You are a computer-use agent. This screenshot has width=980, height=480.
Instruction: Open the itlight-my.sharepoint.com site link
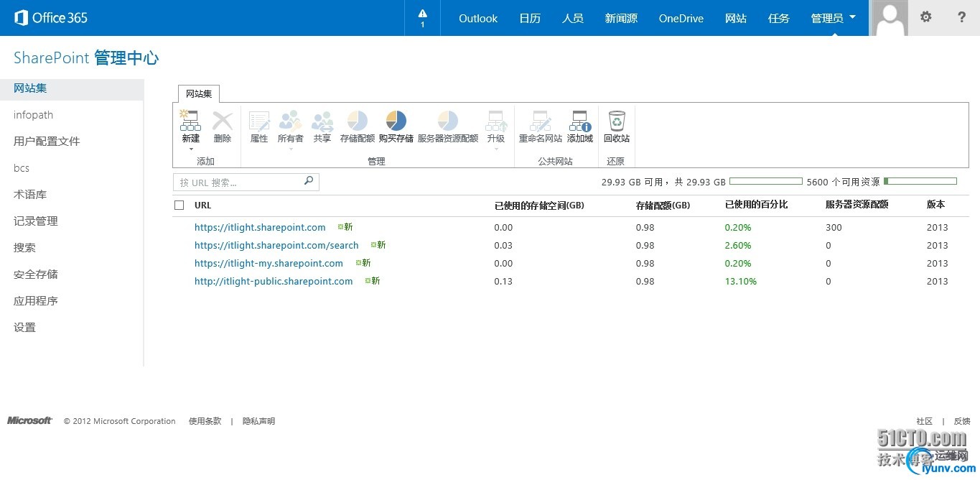(x=269, y=264)
